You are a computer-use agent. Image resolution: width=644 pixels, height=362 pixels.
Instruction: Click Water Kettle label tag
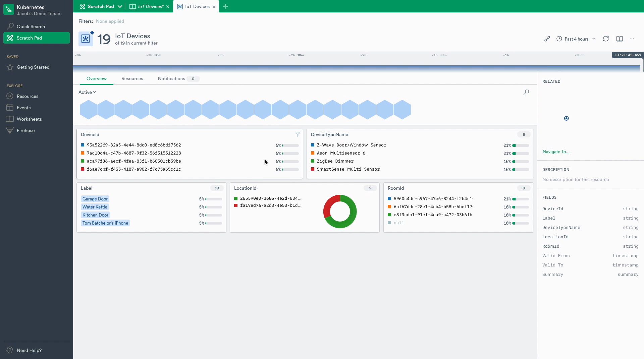pyautogui.click(x=95, y=207)
